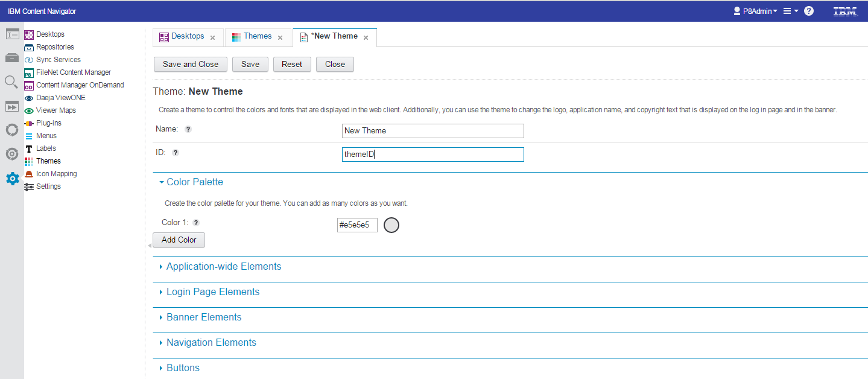
Task: Click the IBM Content Navigator title
Action: coord(42,11)
